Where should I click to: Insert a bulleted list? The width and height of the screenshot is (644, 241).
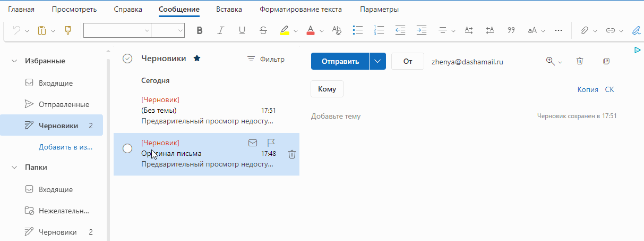click(x=358, y=30)
